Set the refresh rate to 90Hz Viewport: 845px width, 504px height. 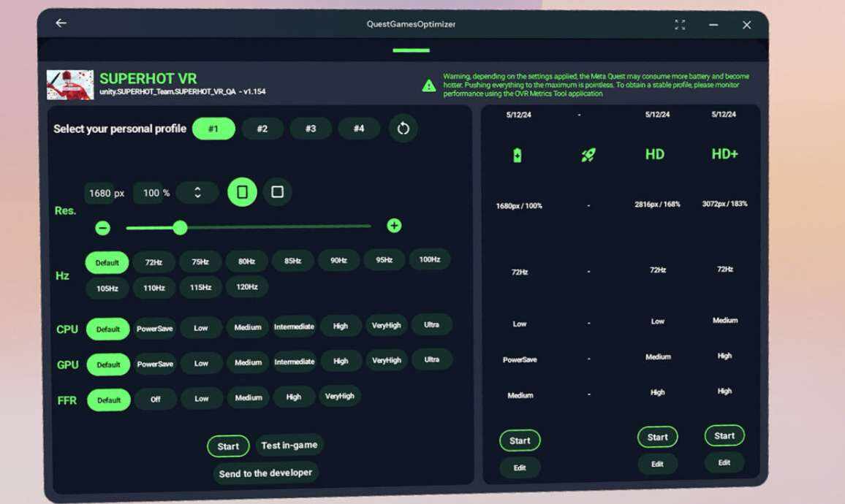[x=338, y=261]
